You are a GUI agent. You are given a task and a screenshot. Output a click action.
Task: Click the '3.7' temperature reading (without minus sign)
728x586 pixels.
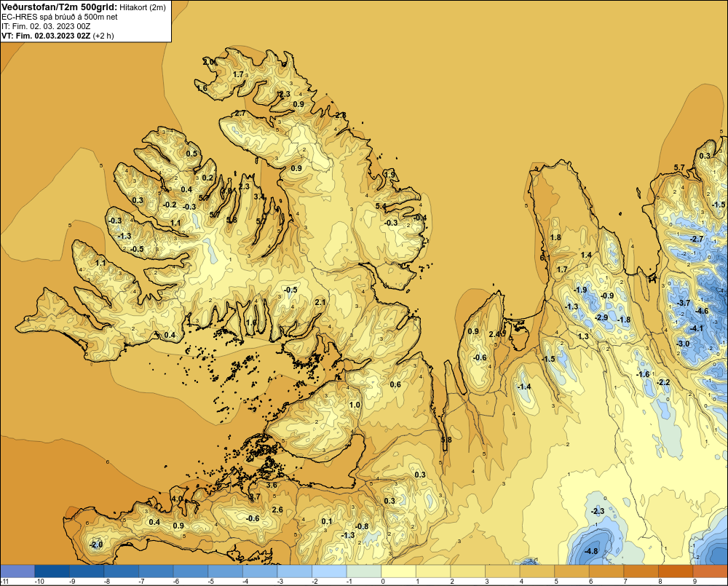click(x=254, y=497)
